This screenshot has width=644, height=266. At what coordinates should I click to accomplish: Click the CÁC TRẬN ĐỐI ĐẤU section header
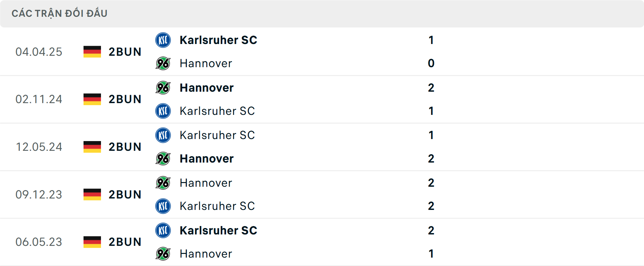[x=60, y=13]
